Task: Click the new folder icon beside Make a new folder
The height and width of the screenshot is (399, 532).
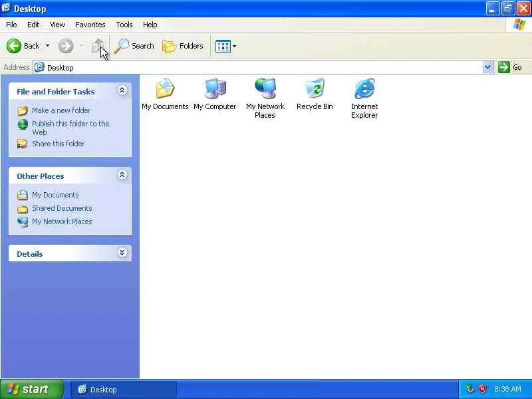Action: tap(23, 110)
